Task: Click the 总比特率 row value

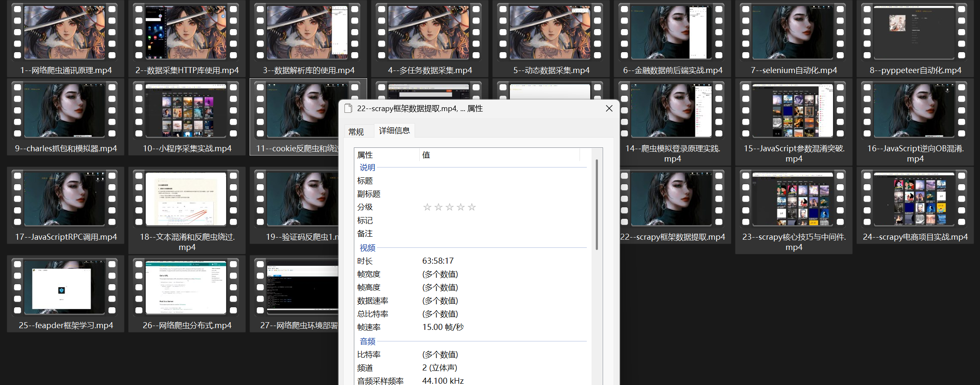Action: click(x=440, y=314)
